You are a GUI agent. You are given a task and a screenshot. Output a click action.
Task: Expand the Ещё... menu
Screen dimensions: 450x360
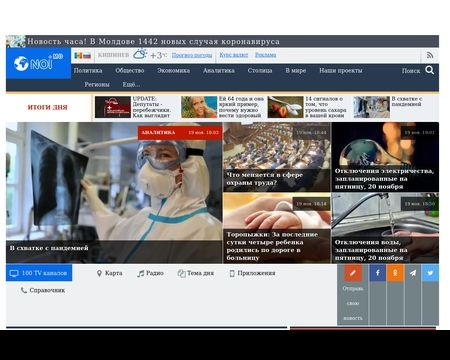131,85
